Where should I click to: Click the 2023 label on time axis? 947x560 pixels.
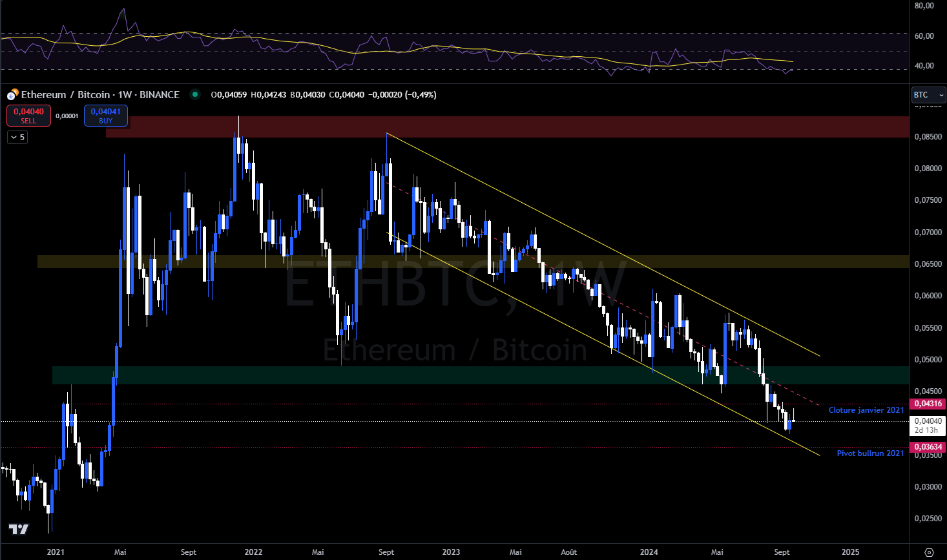pyautogui.click(x=451, y=552)
